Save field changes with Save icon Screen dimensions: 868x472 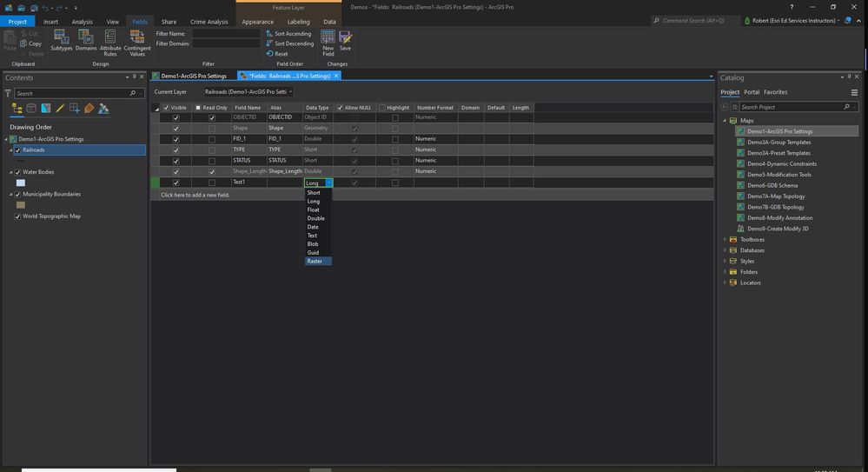pyautogui.click(x=345, y=41)
